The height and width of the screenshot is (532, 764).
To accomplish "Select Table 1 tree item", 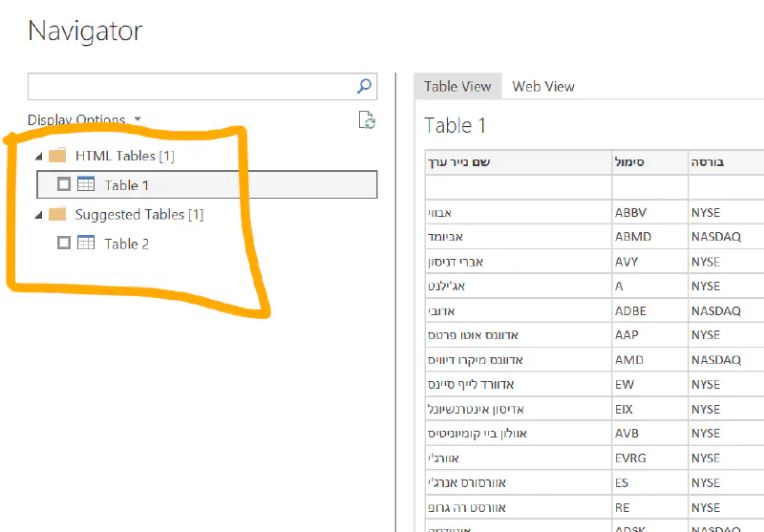I will [x=207, y=184].
